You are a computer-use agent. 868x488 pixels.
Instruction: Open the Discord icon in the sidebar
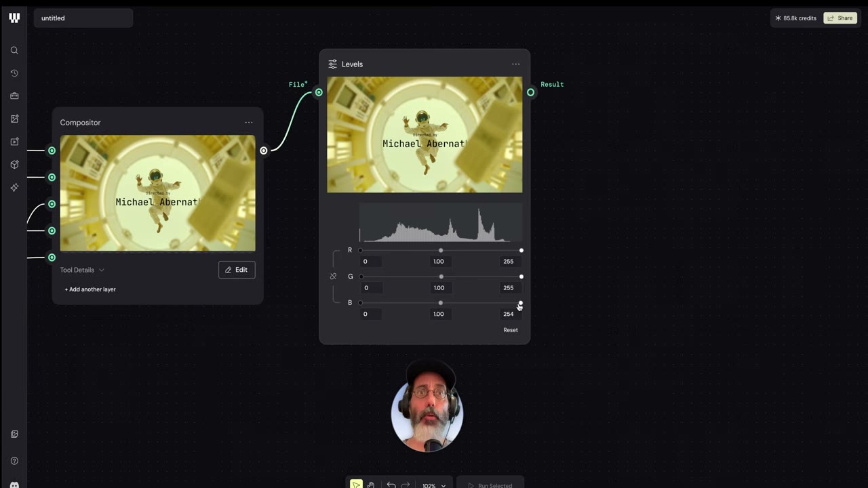tap(14, 484)
